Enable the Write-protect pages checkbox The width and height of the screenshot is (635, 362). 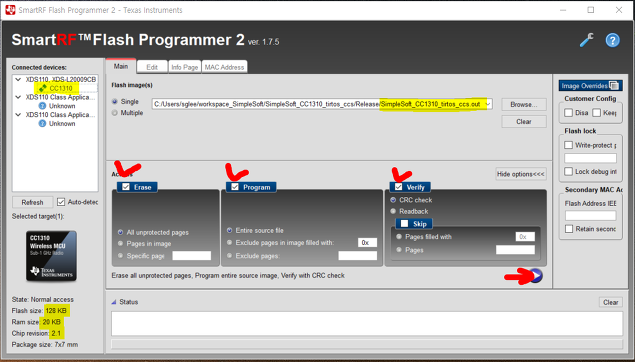tap(569, 145)
